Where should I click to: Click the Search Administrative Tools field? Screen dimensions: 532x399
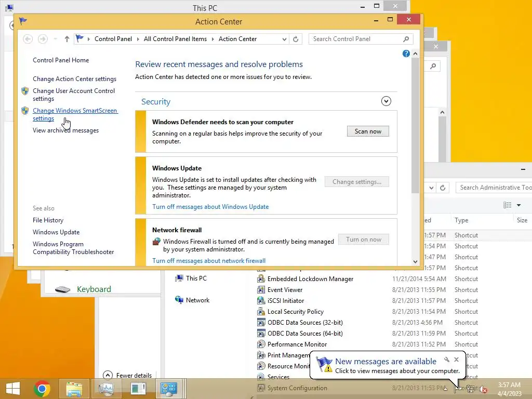pyautogui.click(x=494, y=188)
